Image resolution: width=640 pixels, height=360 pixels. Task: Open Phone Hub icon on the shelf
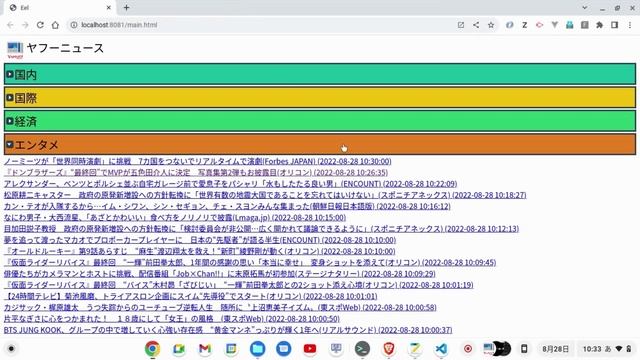(x=524, y=349)
